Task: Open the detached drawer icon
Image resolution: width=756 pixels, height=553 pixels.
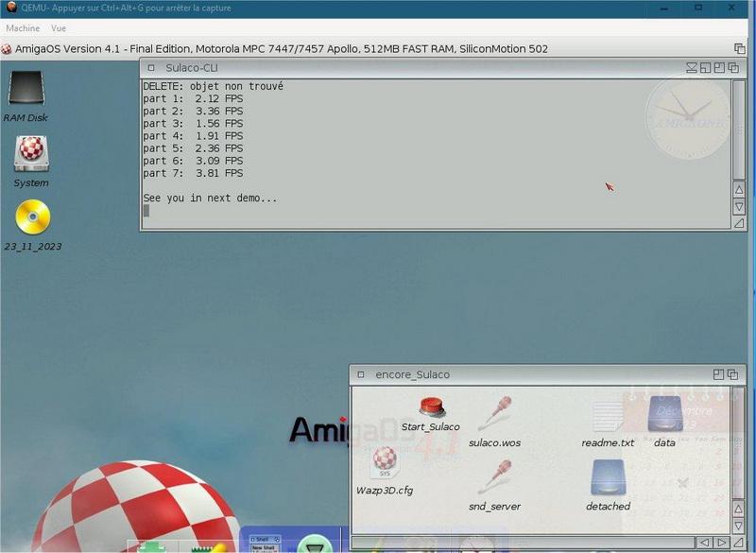Action: tap(608, 477)
